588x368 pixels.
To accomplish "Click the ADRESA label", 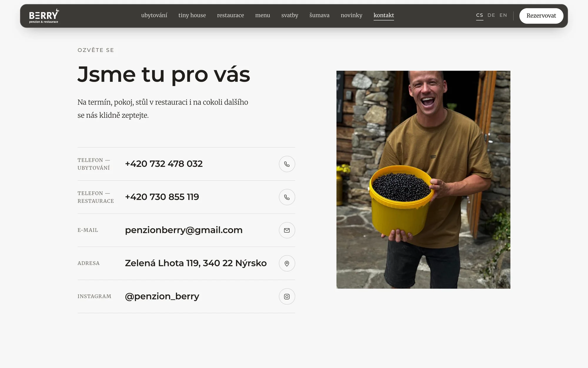I will tap(88, 263).
